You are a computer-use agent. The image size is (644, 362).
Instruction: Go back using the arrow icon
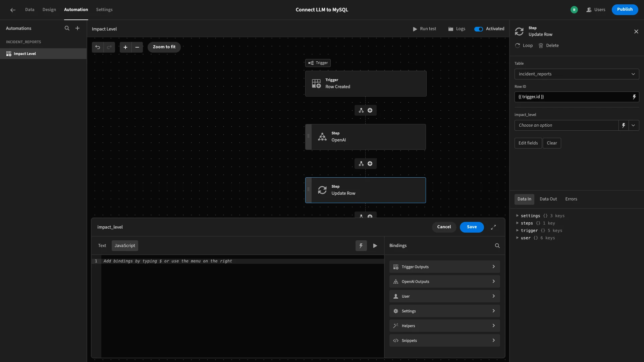point(13,10)
